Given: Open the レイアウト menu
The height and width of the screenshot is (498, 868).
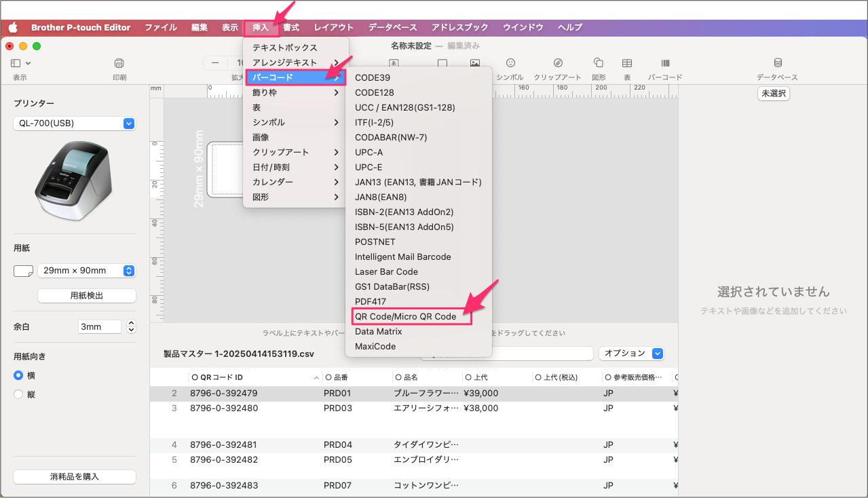Looking at the screenshot, I should tap(334, 28).
